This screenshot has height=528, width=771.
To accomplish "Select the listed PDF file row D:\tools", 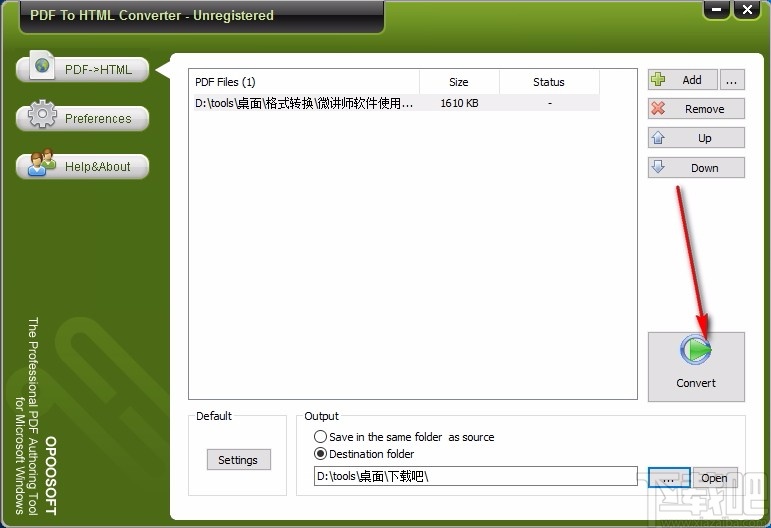I will pos(397,103).
